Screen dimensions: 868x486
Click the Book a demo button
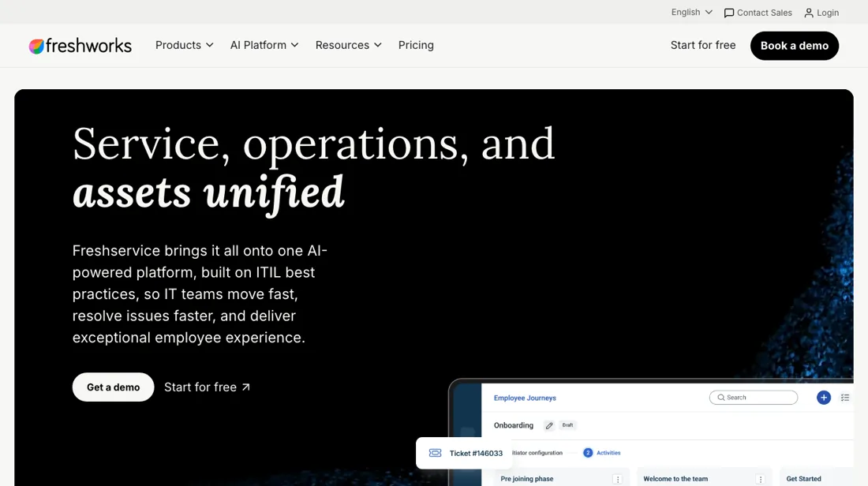[x=795, y=46]
